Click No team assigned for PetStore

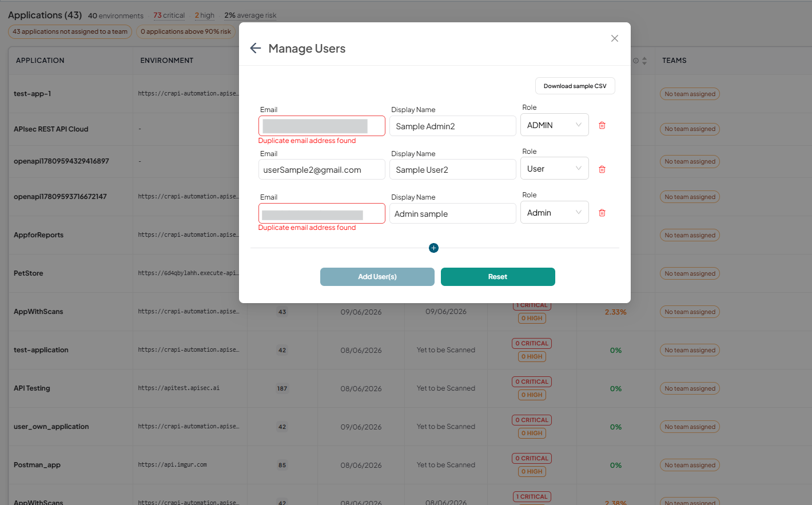pos(690,273)
